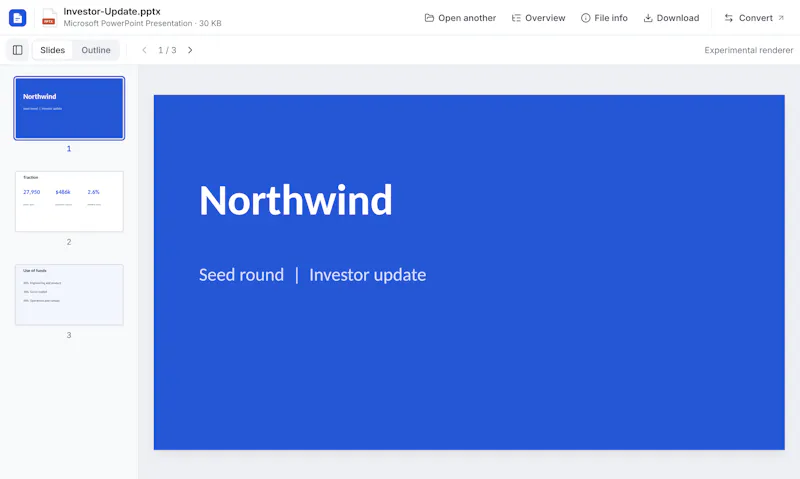Download the presentation

click(x=671, y=18)
